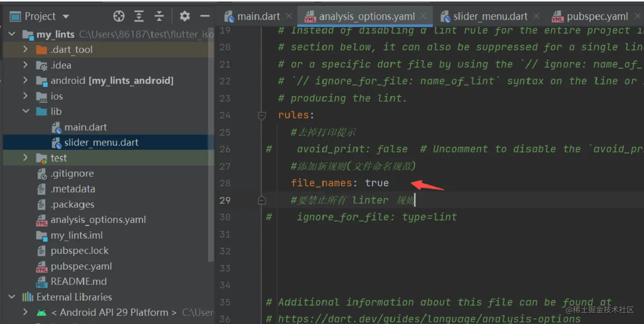The image size is (644, 324).
Task: Click Dart file icon beside main.dart in tree
Action: coord(56,127)
